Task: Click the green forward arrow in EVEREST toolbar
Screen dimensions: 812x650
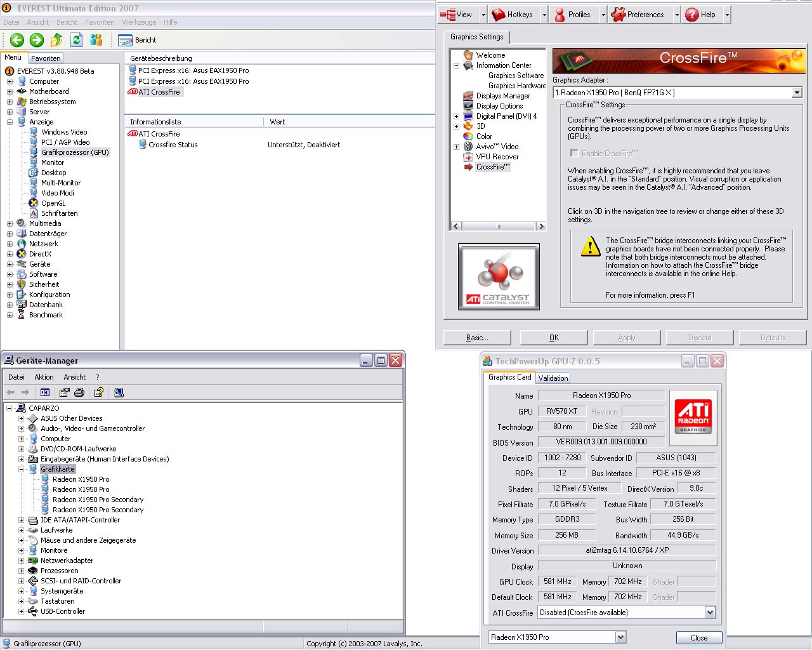Action: coord(37,40)
